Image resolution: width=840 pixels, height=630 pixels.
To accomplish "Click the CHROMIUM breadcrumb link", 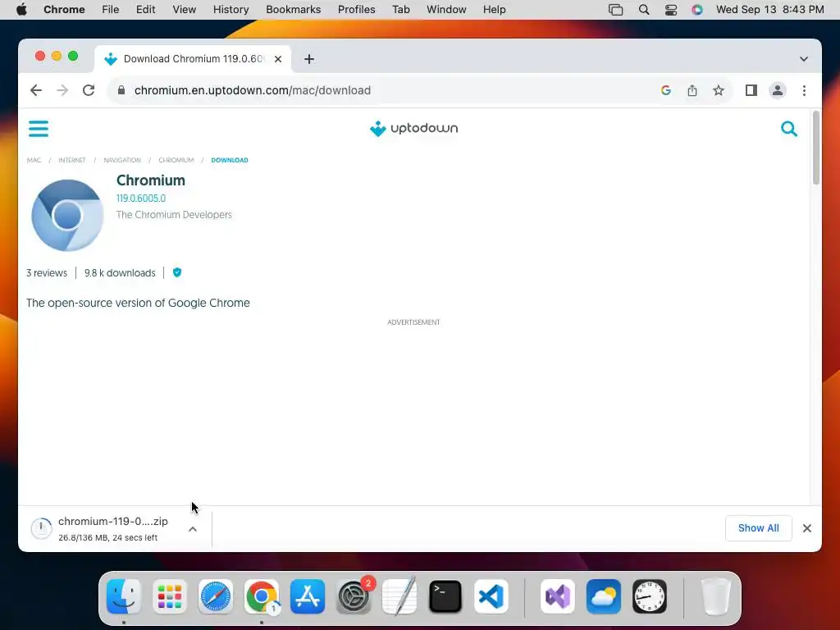I will click(x=176, y=160).
